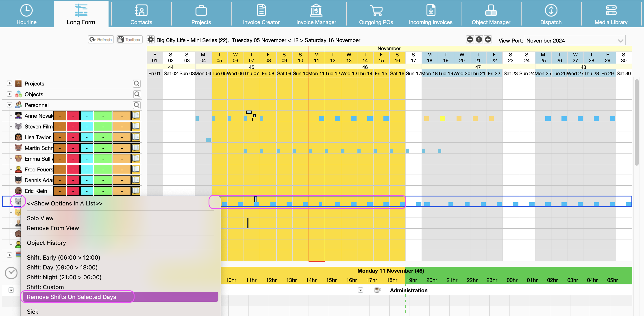Click Anne Novak's red swatch cell

[x=73, y=116]
